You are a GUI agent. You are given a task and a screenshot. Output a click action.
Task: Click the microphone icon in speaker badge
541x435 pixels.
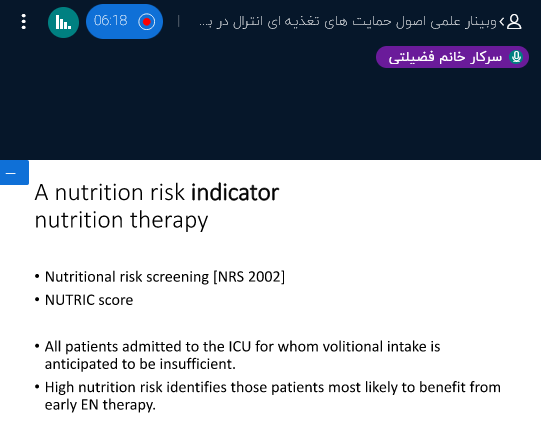[x=516, y=57]
